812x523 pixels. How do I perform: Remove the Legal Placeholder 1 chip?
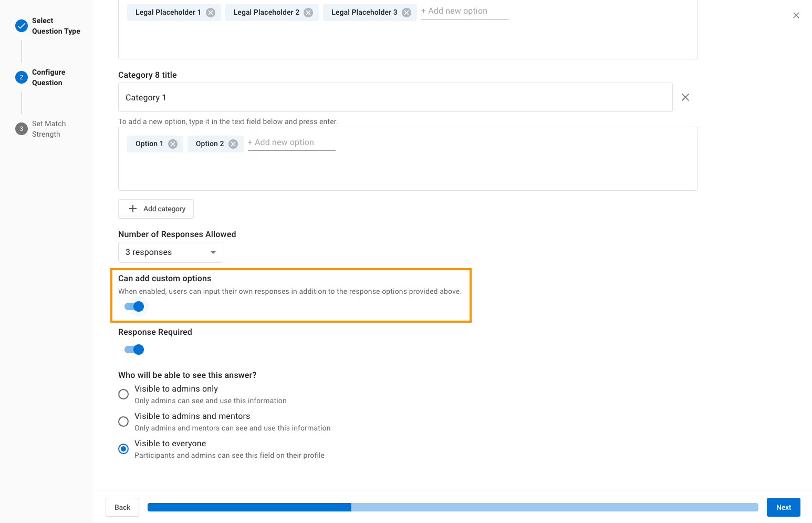(211, 13)
